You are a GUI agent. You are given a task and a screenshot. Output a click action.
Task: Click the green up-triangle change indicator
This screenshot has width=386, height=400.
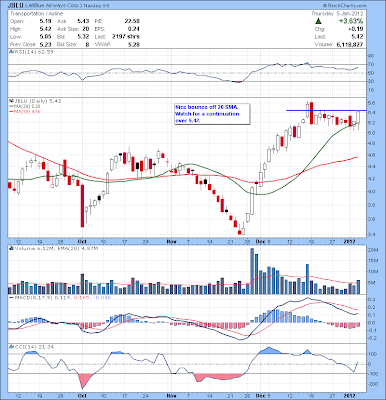(318, 21)
